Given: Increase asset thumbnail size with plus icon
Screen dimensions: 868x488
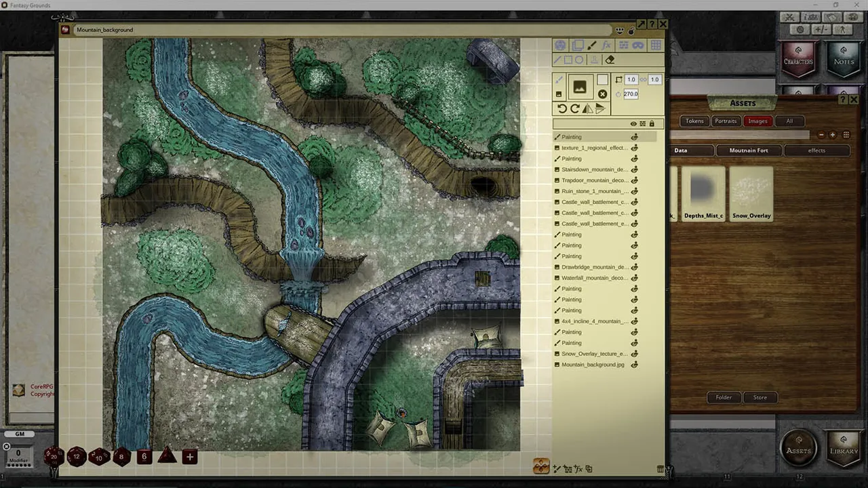Looking at the screenshot, I should (833, 135).
